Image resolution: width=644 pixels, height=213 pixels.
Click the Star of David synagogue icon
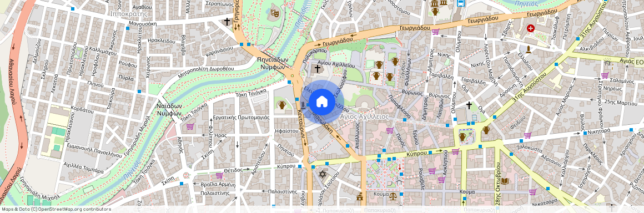click(323, 174)
